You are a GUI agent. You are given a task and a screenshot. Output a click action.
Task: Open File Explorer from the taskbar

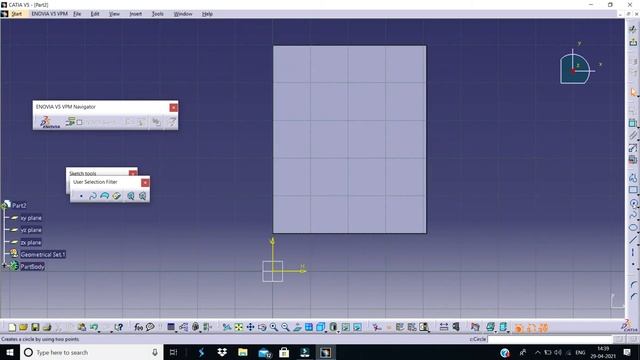click(x=243, y=352)
